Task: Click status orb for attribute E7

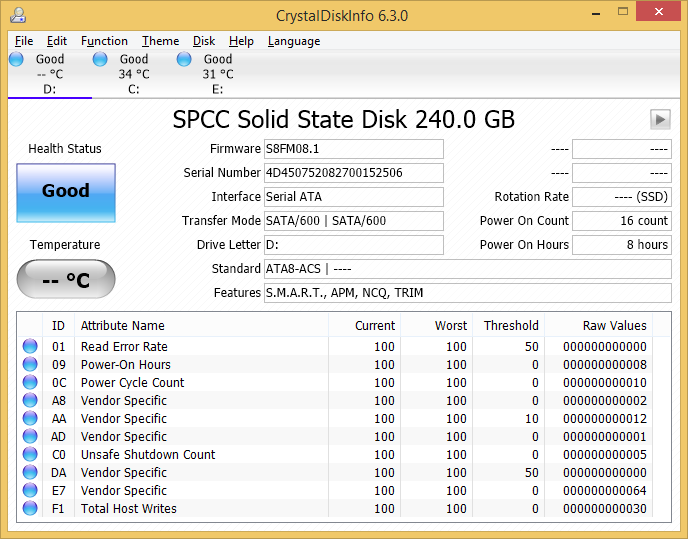Action: (30, 490)
